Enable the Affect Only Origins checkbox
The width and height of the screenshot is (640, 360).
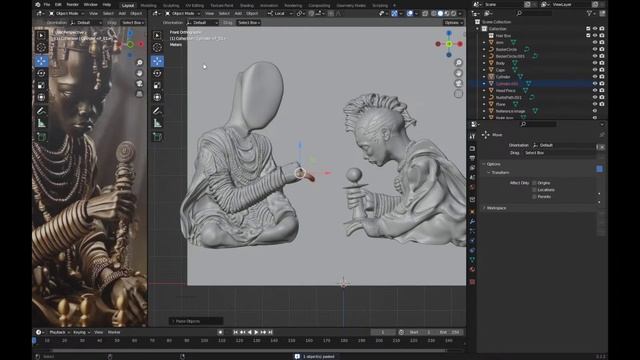pyautogui.click(x=534, y=183)
